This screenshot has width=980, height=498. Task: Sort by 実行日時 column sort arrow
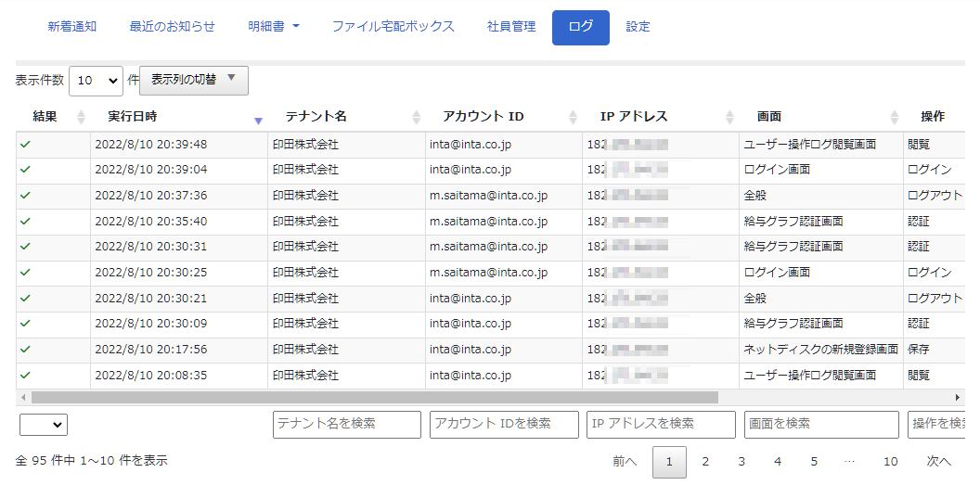point(258,119)
